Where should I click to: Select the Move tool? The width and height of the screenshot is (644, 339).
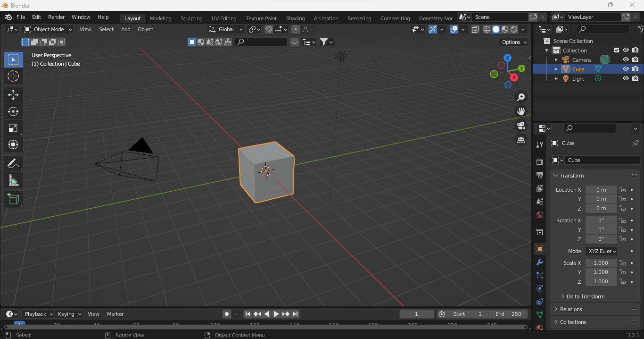click(x=13, y=95)
